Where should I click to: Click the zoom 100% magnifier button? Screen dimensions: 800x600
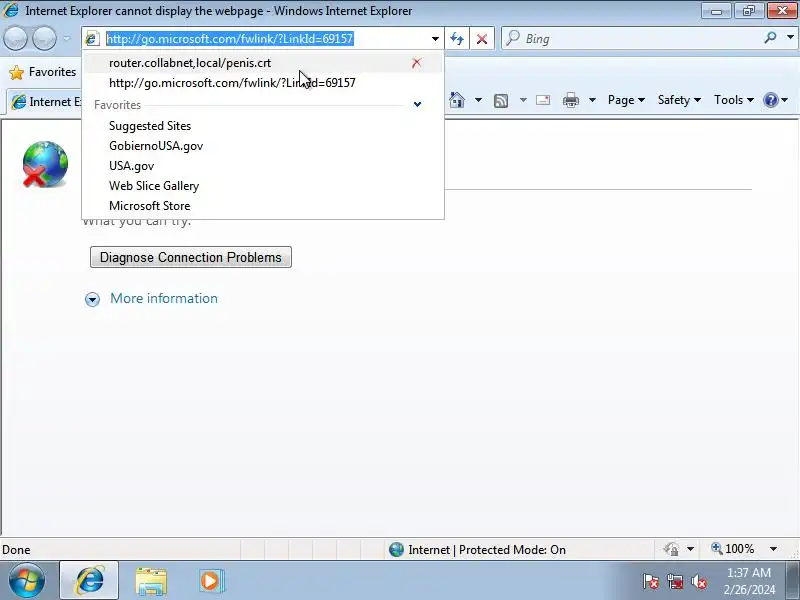(733, 549)
